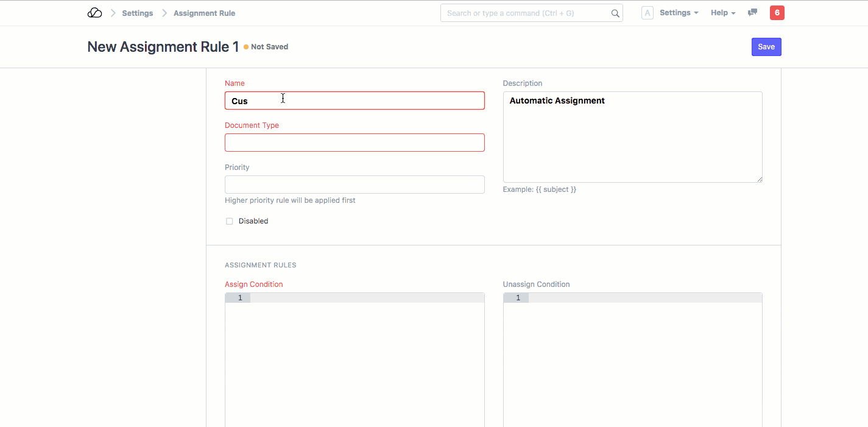Navigate to Assignment Rule breadcrumb
Viewport: 868px width, 427px height.
click(204, 13)
